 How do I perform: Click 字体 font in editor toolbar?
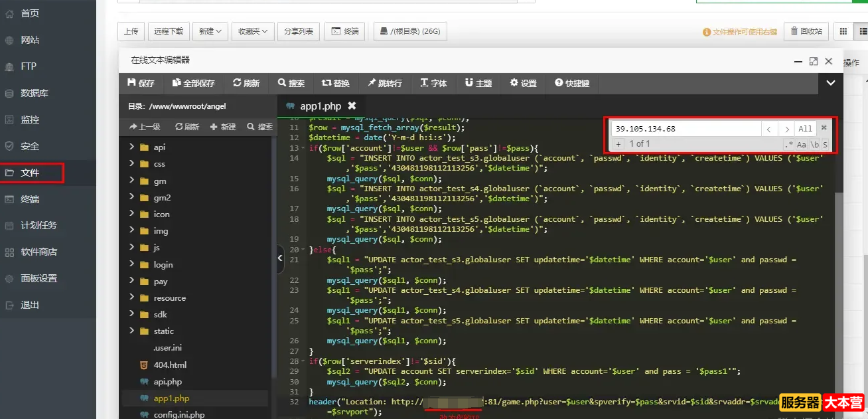click(434, 83)
